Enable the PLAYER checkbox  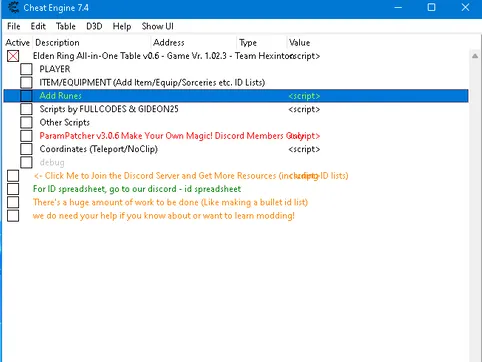26,69
